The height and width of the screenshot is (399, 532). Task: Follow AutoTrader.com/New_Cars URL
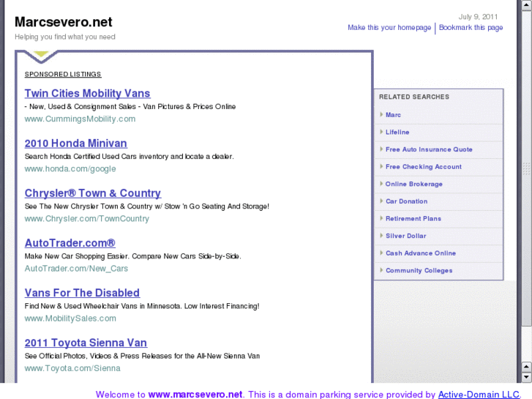(76, 269)
